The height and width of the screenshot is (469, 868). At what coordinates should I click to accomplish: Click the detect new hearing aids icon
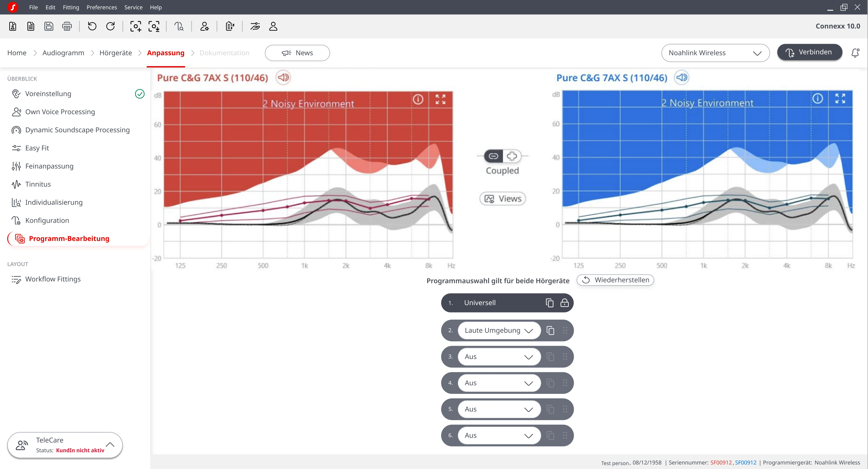point(136,26)
